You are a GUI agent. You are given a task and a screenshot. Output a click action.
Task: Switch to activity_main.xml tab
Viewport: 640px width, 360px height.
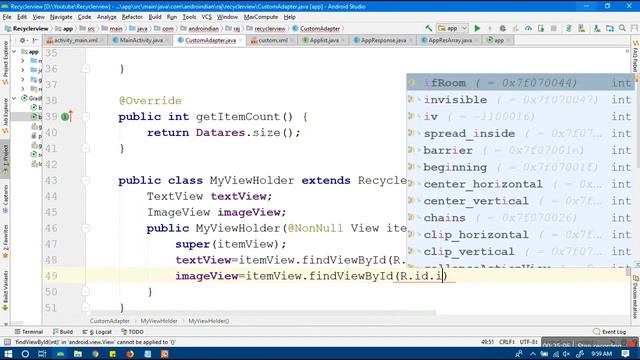(x=72, y=40)
